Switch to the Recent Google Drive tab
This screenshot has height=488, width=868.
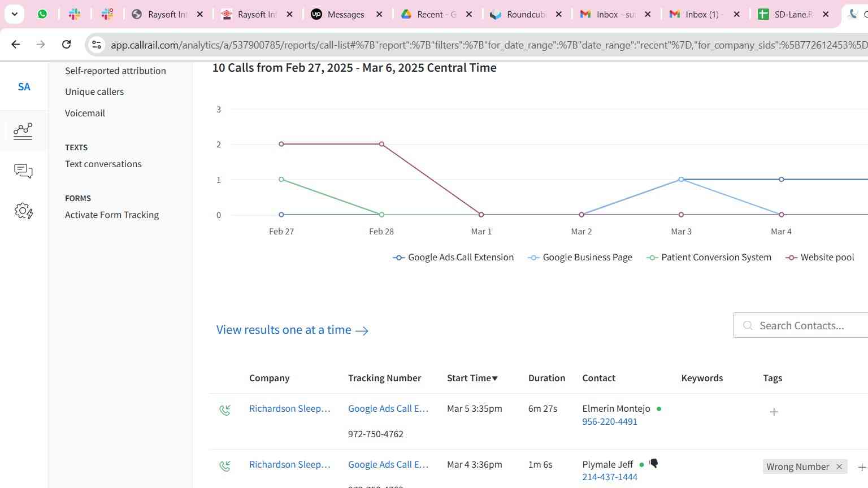pyautogui.click(x=436, y=15)
